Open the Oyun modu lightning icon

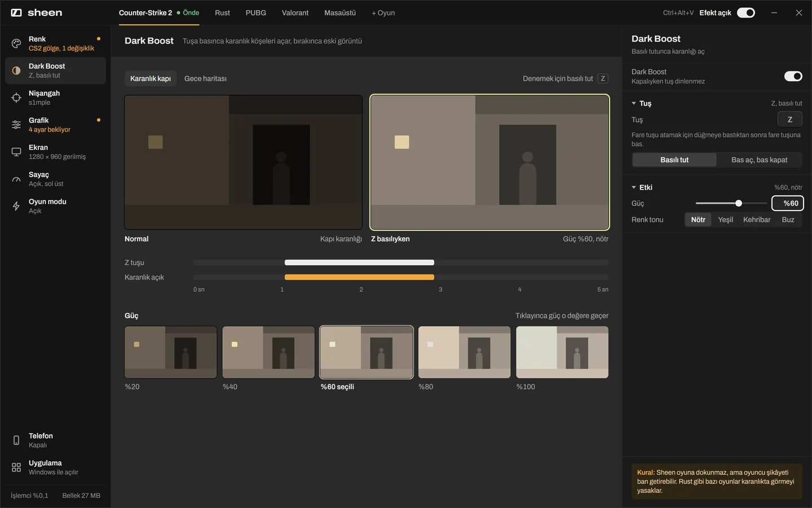[16, 206]
